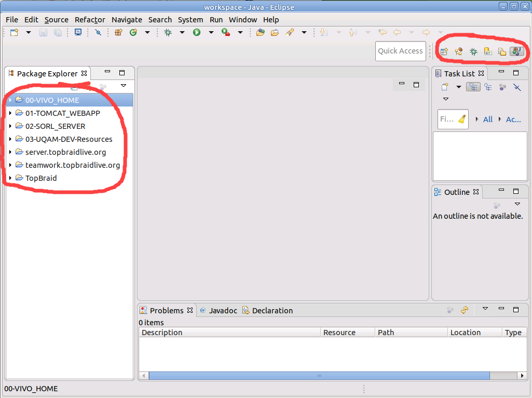Viewport: 532px width, 398px height.
Task: Click the Problems horizontal scrollbar thumb
Action: (319, 376)
